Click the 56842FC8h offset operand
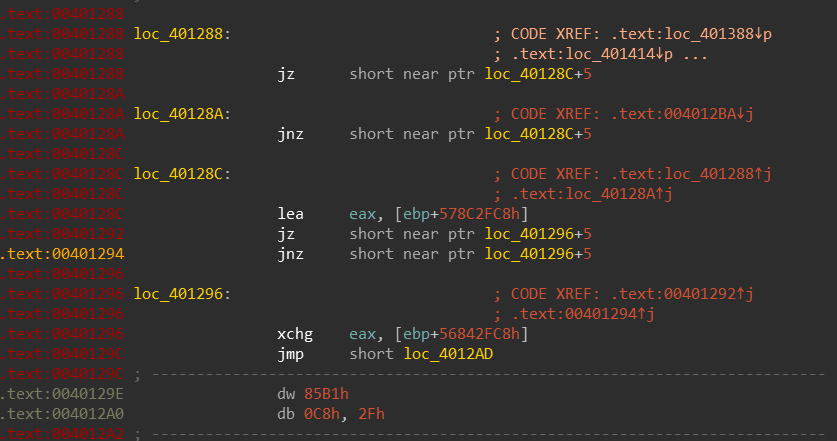This screenshot has width=837, height=441. click(x=479, y=334)
